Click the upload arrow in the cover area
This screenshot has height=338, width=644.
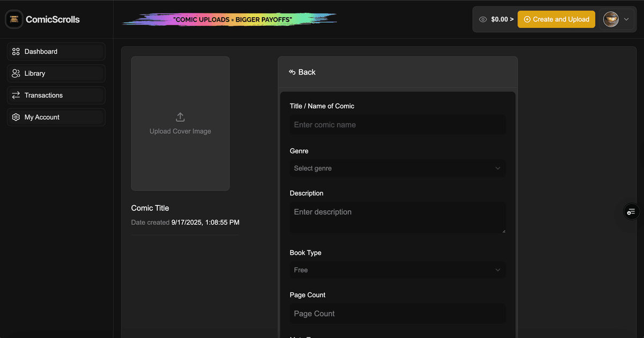(180, 116)
